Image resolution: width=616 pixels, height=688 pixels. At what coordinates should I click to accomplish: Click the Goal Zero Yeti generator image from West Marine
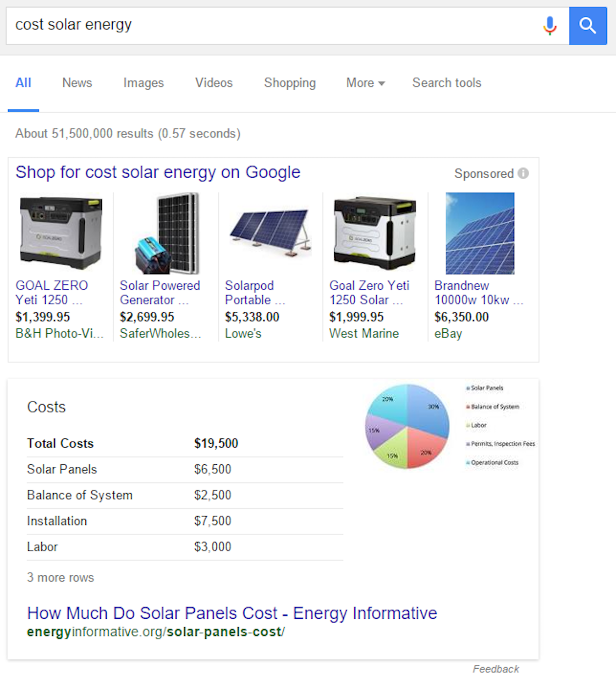[x=374, y=233]
